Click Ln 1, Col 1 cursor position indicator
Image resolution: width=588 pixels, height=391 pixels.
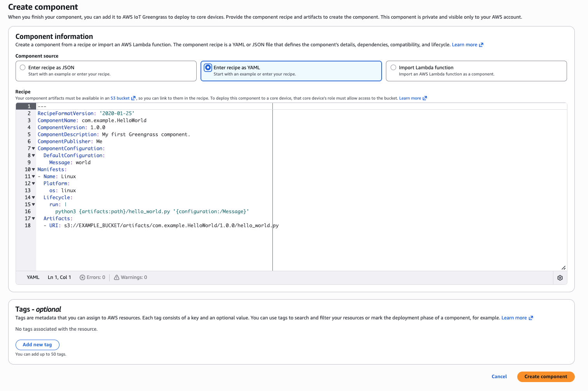point(59,277)
